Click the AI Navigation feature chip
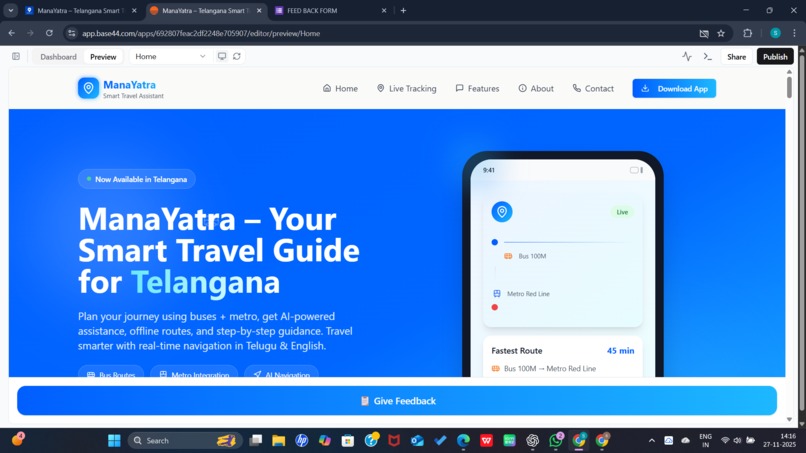The width and height of the screenshot is (806, 453). 281,373
